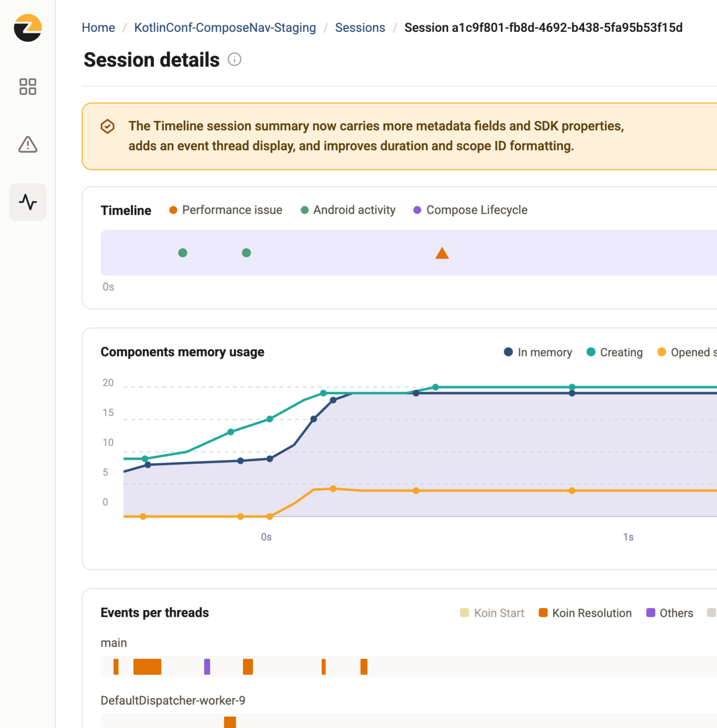This screenshot has height=728, width=717.
Task: Click the banner hexagon check icon
Action: click(x=108, y=126)
